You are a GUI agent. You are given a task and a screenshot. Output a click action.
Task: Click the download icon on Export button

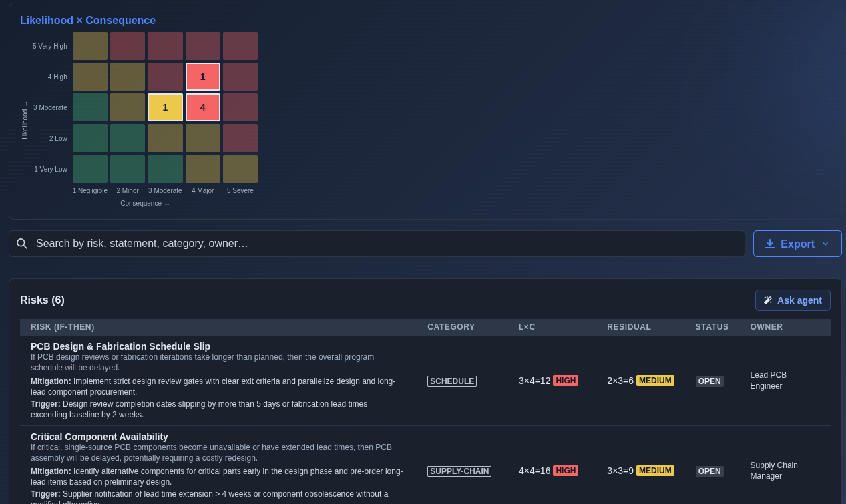[x=770, y=244]
